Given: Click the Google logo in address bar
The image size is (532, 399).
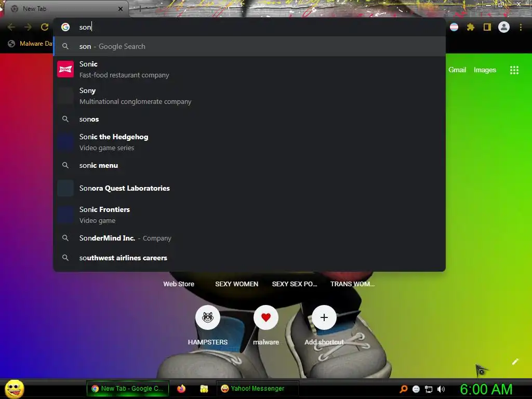Looking at the screenshot, I should click(65, 27).
